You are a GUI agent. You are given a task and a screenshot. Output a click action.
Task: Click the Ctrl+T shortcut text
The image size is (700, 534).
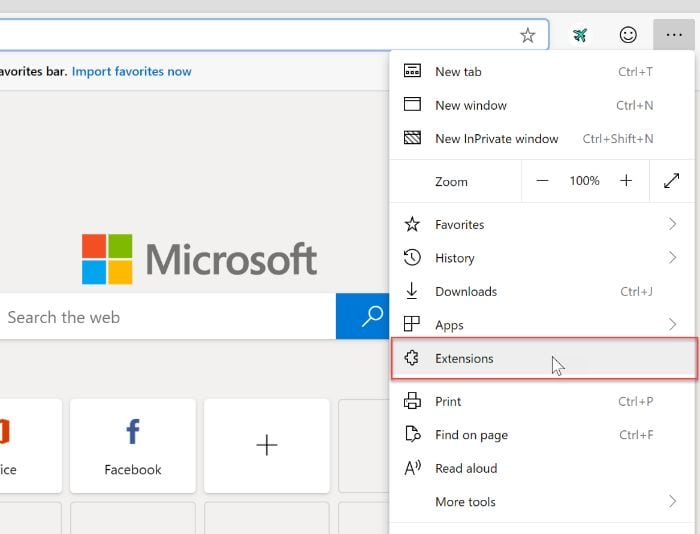click(x=635, y=71)
